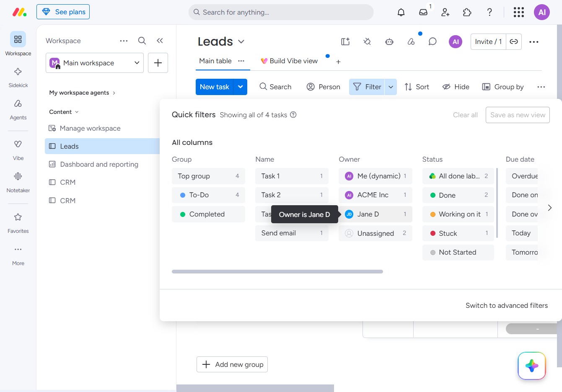Filter by owner Jane D
This screenshot has width=562, height=392.
pyautogui.click(x=376, y=214)
